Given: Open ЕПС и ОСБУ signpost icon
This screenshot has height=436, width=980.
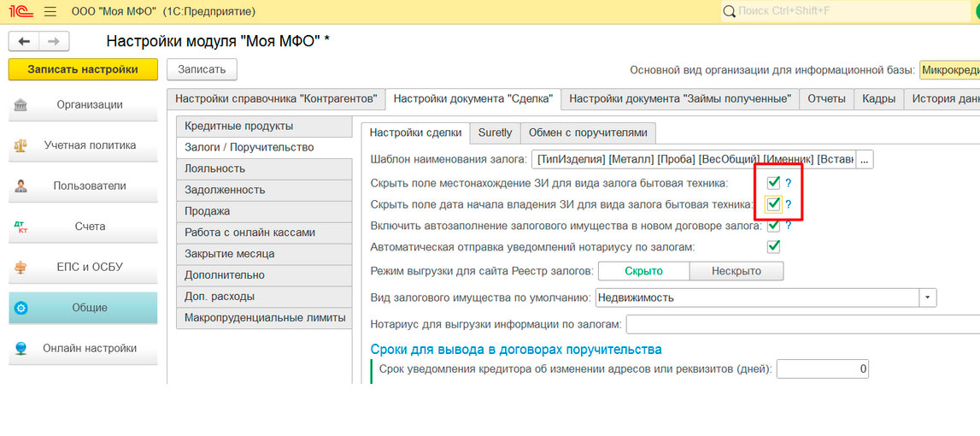Looking at the screenshot, I should tap(20, 267).
